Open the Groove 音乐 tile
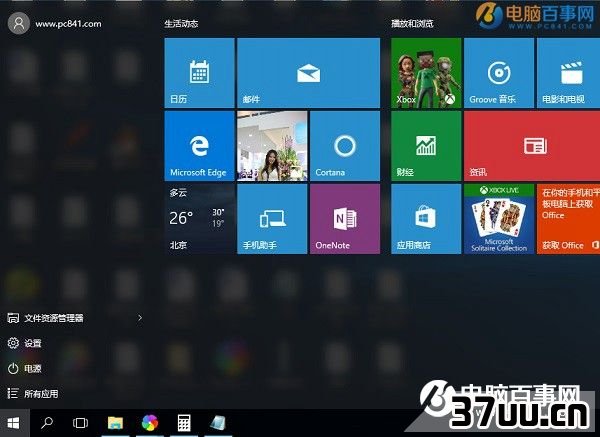The width and height of the screenshot is (600, 437). tap(499, 73)
